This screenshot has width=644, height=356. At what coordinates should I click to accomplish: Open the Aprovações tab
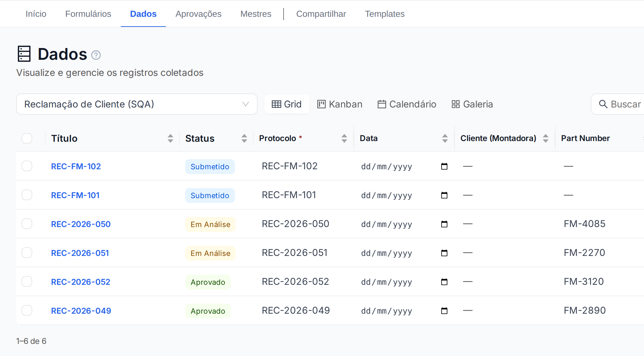198,14
